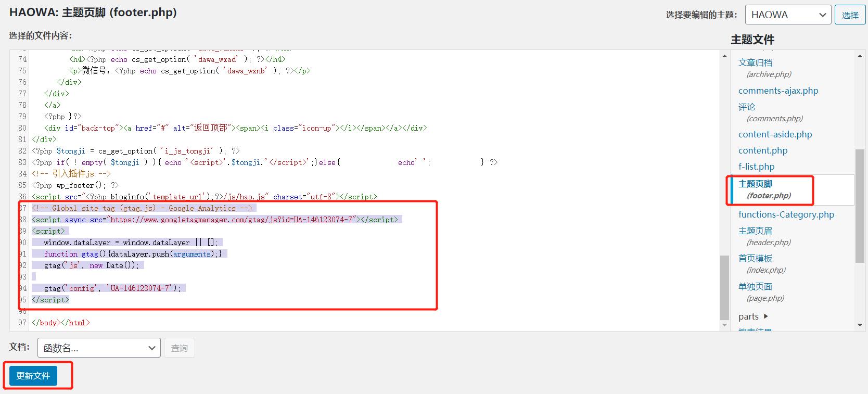Click the back-top div code line 80
The width and height of the screenshot is (868, 394).
click(x=236, y=128)
